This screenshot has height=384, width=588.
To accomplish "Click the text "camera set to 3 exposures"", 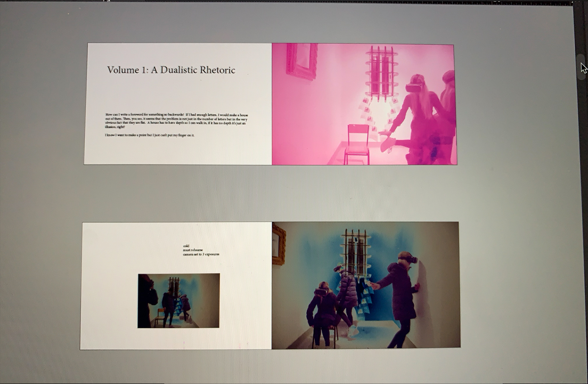I will 201,255.
